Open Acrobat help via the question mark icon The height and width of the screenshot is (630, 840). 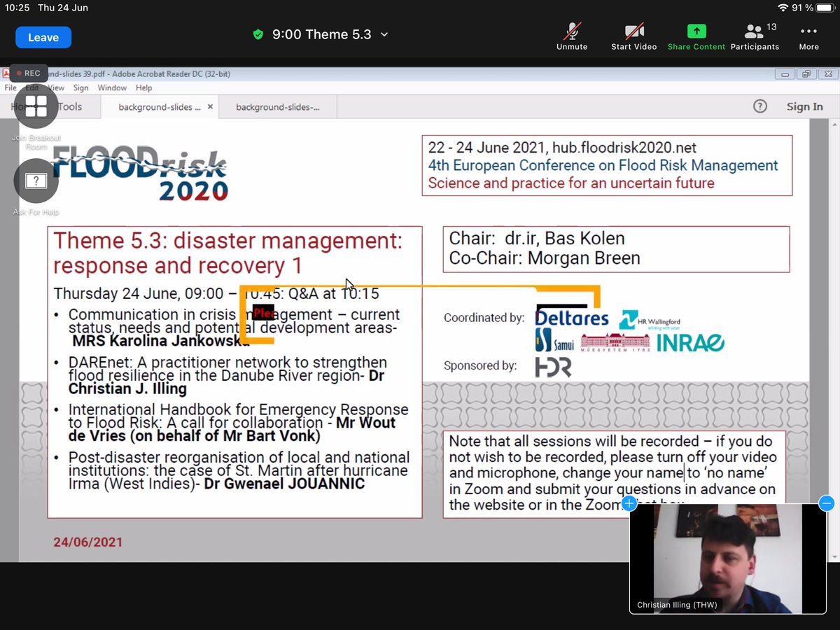760,106
